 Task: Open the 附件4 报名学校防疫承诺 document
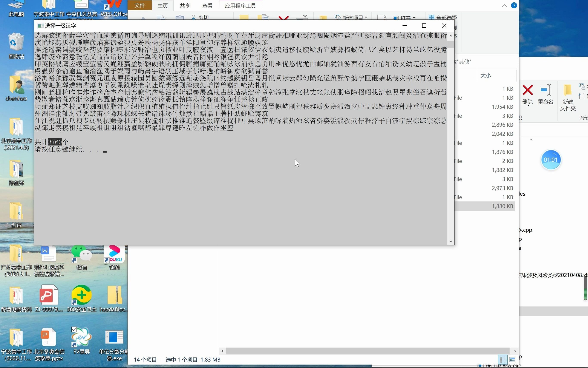click(x=49, y=260)
